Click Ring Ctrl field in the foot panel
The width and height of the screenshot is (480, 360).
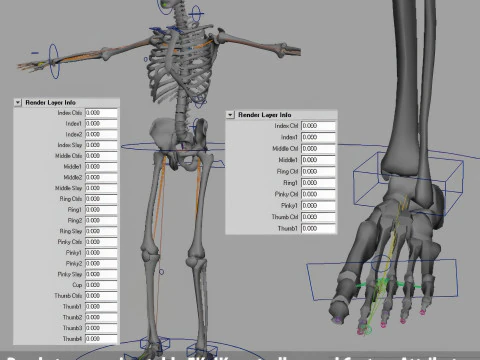click(318, 172)
